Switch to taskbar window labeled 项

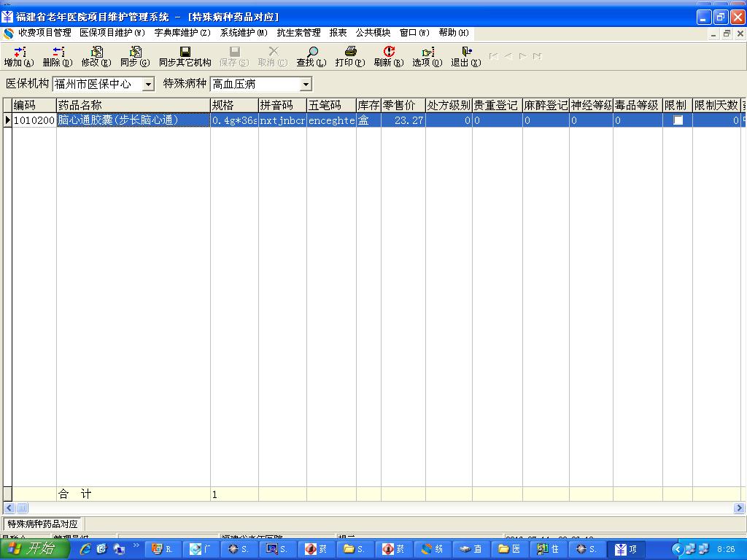click(627, 549)
